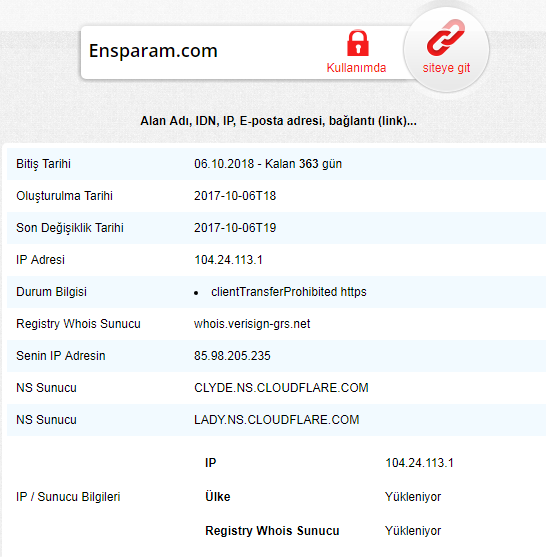Screen dimensions: 546x557
Task: Click the 'Alan Adı, IDN, IP, E-posta adresi' hint text
Action: [x=279, y=121]
